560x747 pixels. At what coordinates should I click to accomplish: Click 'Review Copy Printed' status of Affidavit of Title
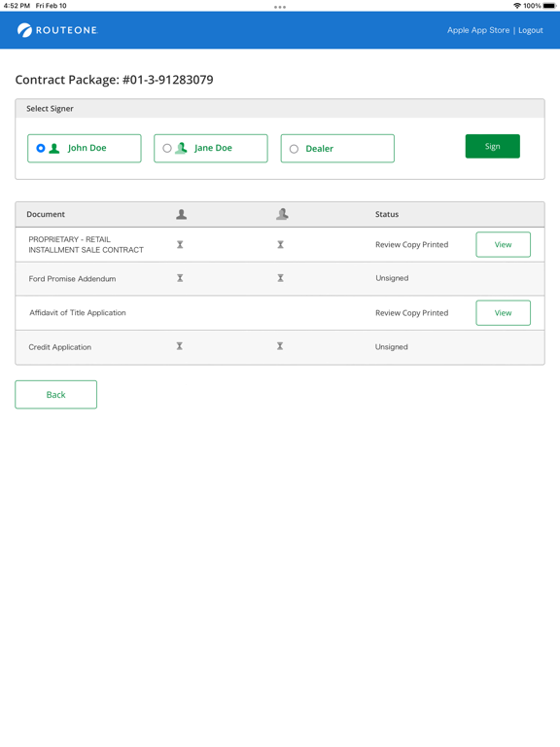point(412,313)
